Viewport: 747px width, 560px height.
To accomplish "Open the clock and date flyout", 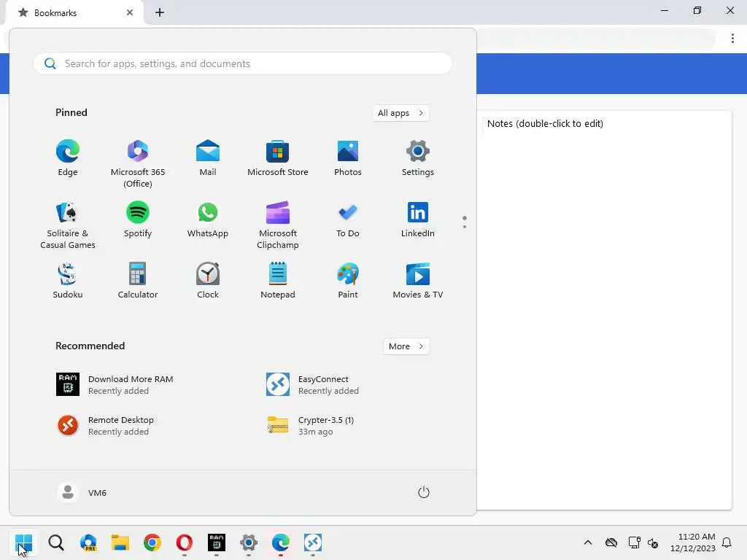I will (693, 542).
